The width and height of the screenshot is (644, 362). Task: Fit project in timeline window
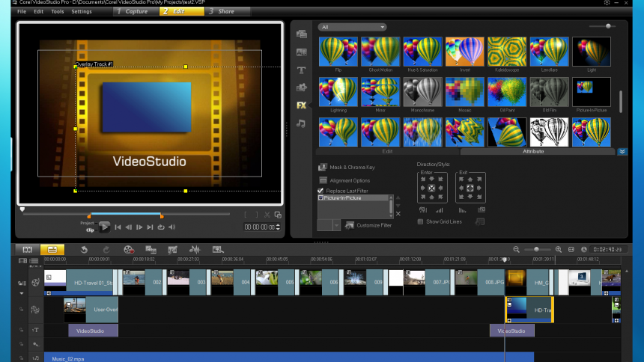coord(571,250)
